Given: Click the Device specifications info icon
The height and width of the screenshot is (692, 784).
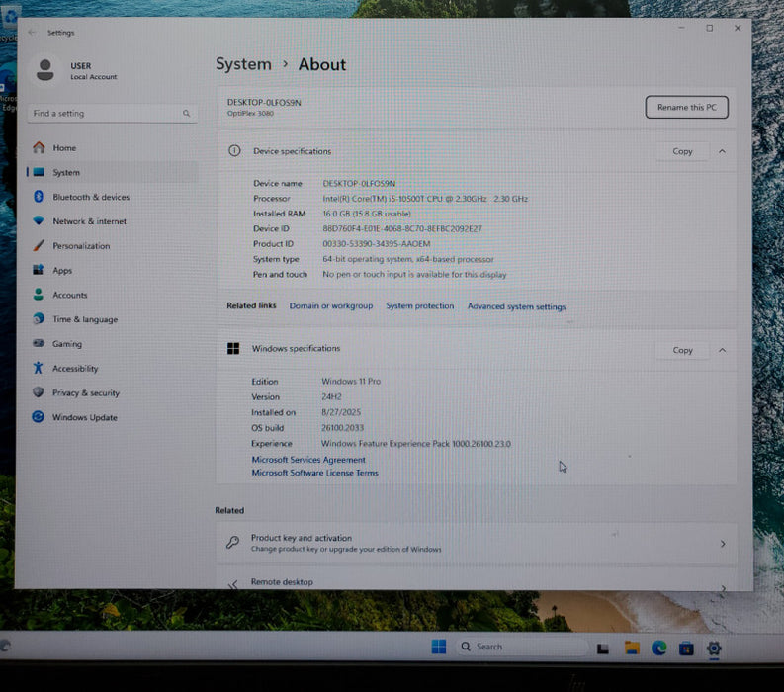Looking at the screenshot, I should point(234,151).
